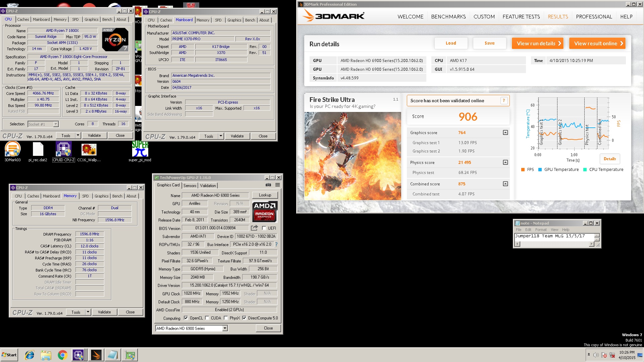Click the Load button in Run details

tap(451, 43)
